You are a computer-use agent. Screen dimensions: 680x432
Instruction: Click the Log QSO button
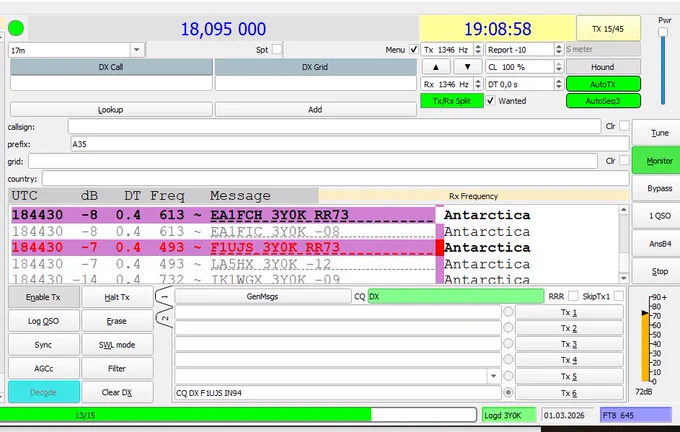pos(43,321)
